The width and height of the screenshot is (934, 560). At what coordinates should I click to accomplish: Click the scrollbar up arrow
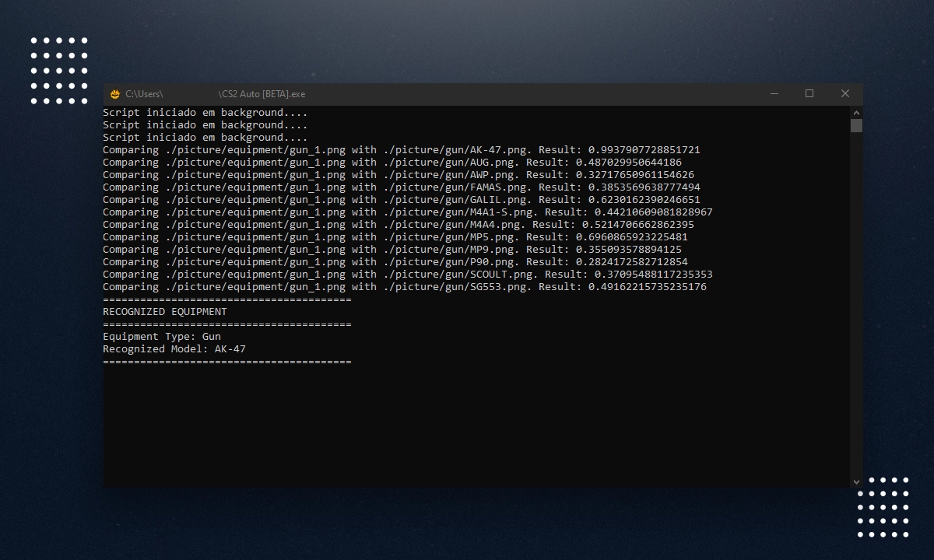(x=856, y=112)
